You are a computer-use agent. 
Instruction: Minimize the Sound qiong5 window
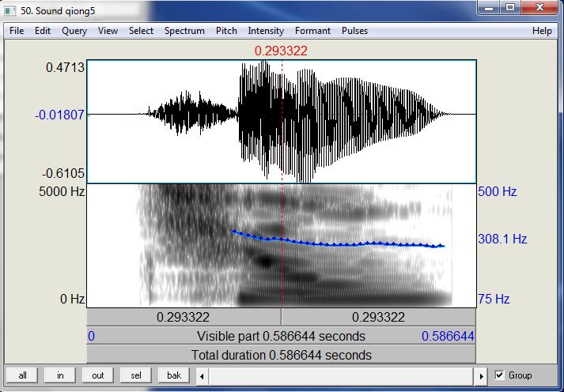(x=489, y=8)
